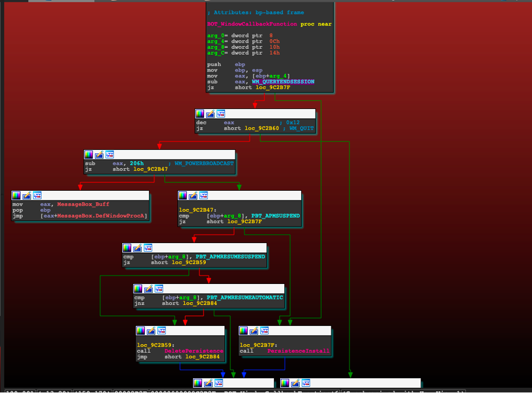Click pencil edit icon on PBT_APMRESUMESUSPEND node
The height and width of the screenshot is (393, 532).
138,248
